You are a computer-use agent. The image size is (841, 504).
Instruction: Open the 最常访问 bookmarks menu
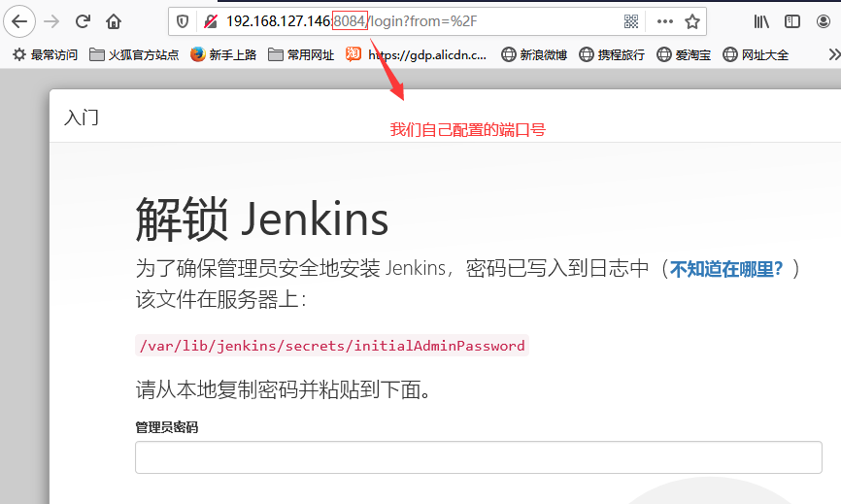point(45,55)
